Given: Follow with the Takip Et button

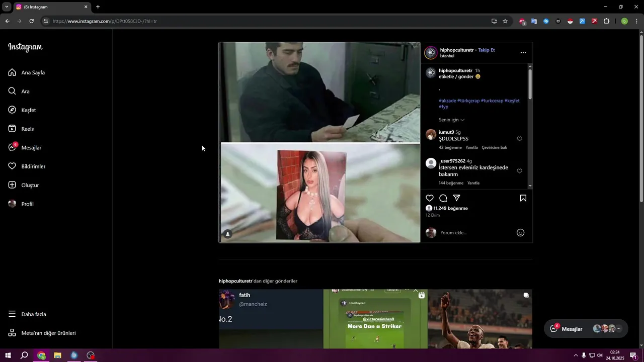Looking at the screenshot, I should point(487,50).
